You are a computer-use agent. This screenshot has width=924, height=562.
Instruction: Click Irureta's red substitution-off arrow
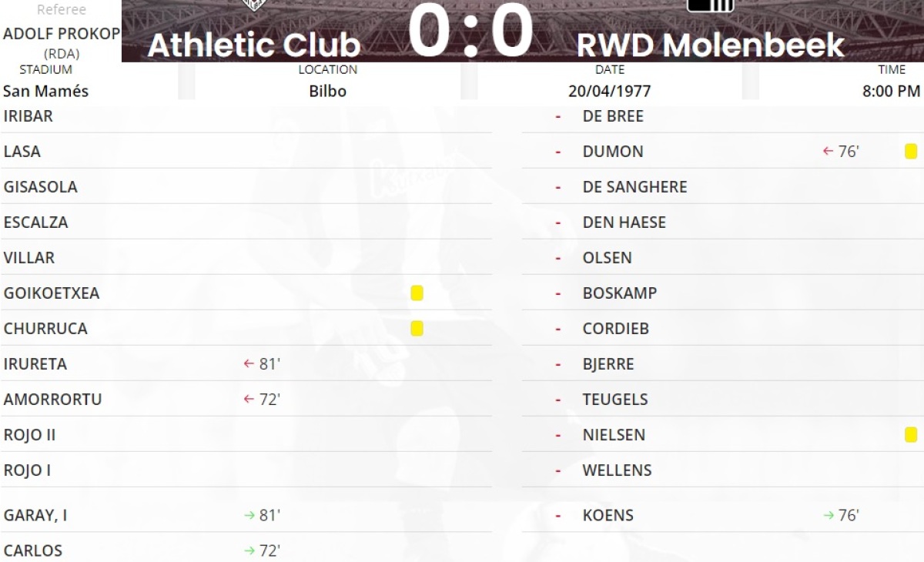pos(249,364)
